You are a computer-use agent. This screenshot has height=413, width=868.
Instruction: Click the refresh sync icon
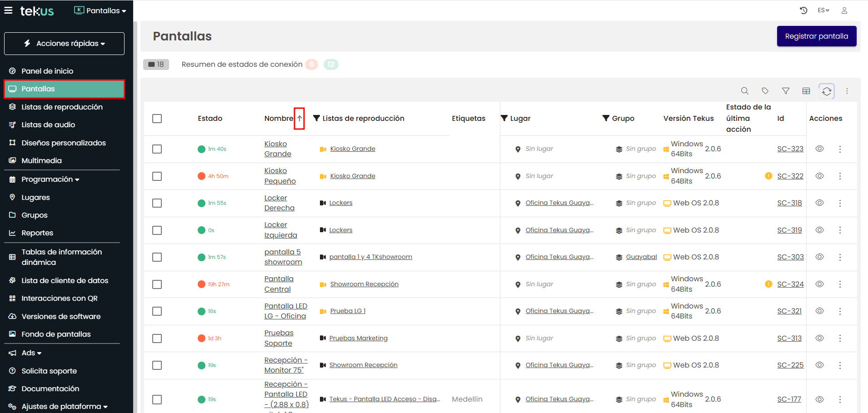827,91
